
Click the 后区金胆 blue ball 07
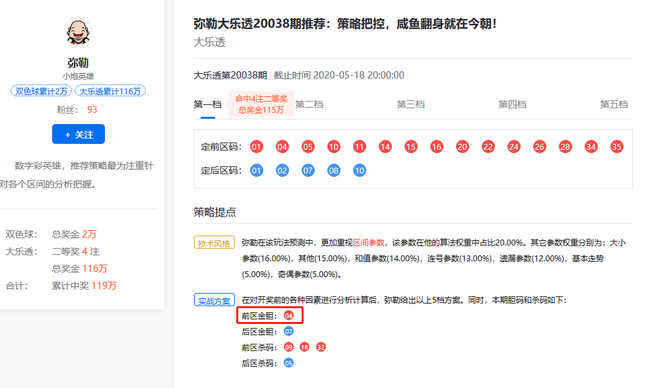coord(289,331)
